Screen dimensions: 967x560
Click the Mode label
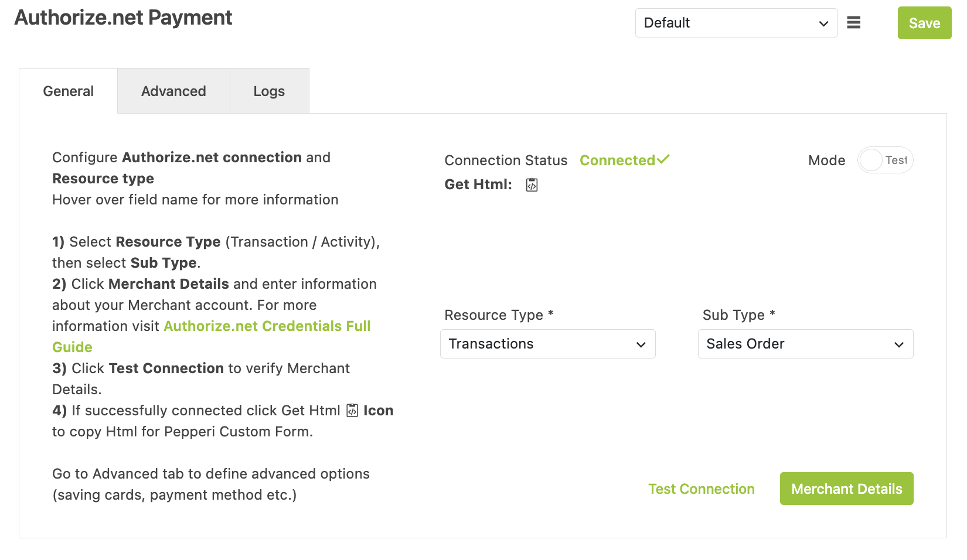point(826,160)
